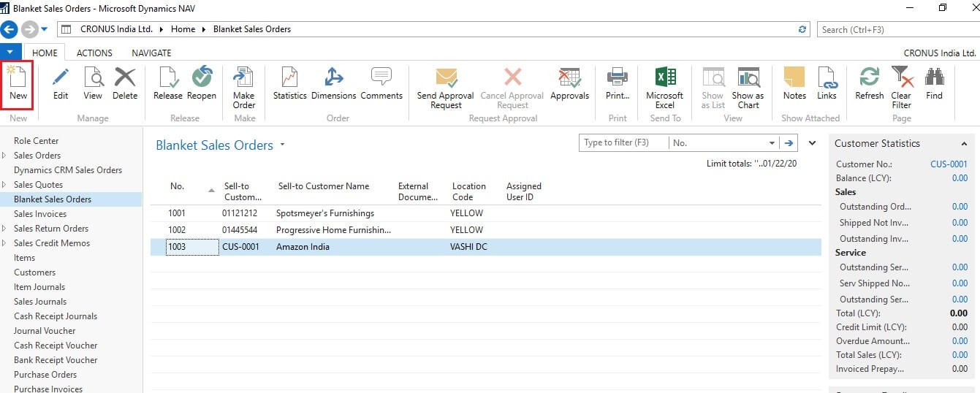
Task: Expand the Sales Orders tree node
Action: [5, 156]
